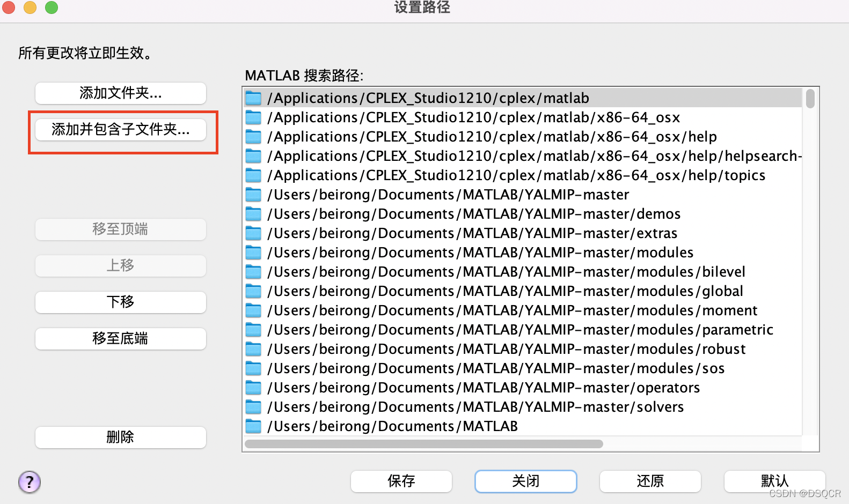Screen dimensions: 849x504
Task: Select path ending MATLAB/YALMIP-master
Action: (523, 195)
